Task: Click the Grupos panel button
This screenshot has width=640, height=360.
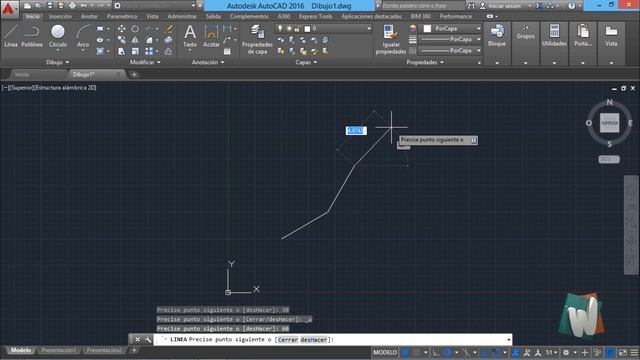Action: pyautogui.click(x=525, y=36)
